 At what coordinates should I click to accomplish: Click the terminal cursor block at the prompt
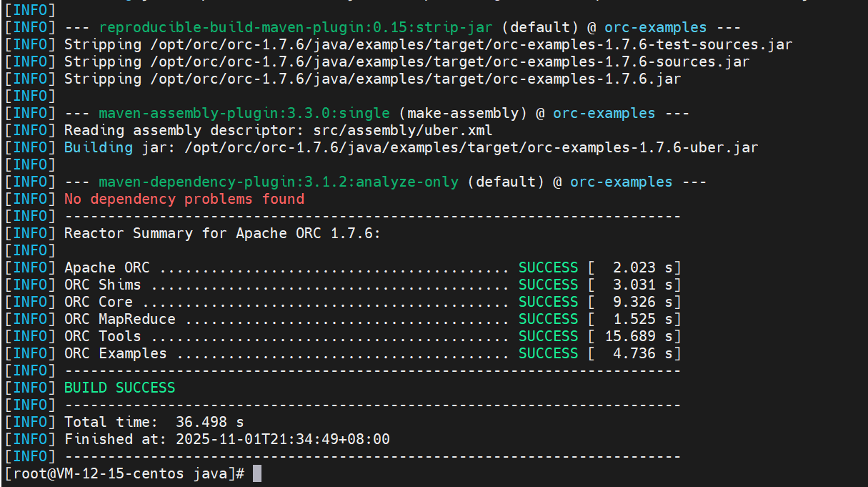(x=257, y=473)
